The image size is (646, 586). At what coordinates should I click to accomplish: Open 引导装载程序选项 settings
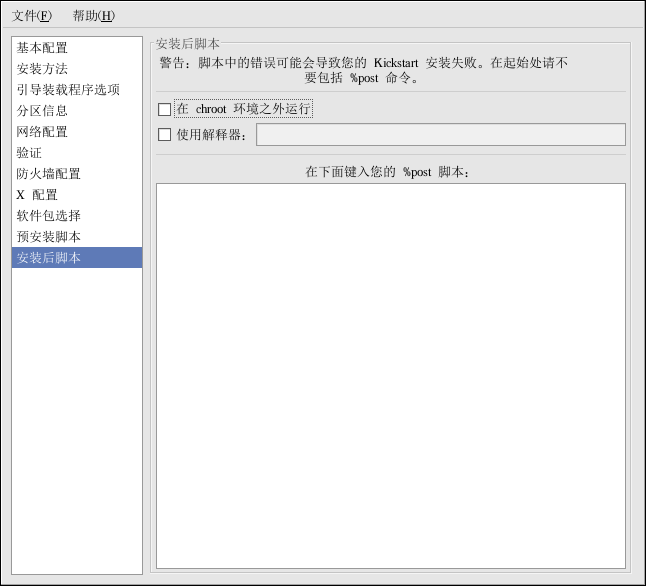tap(68, 90)
